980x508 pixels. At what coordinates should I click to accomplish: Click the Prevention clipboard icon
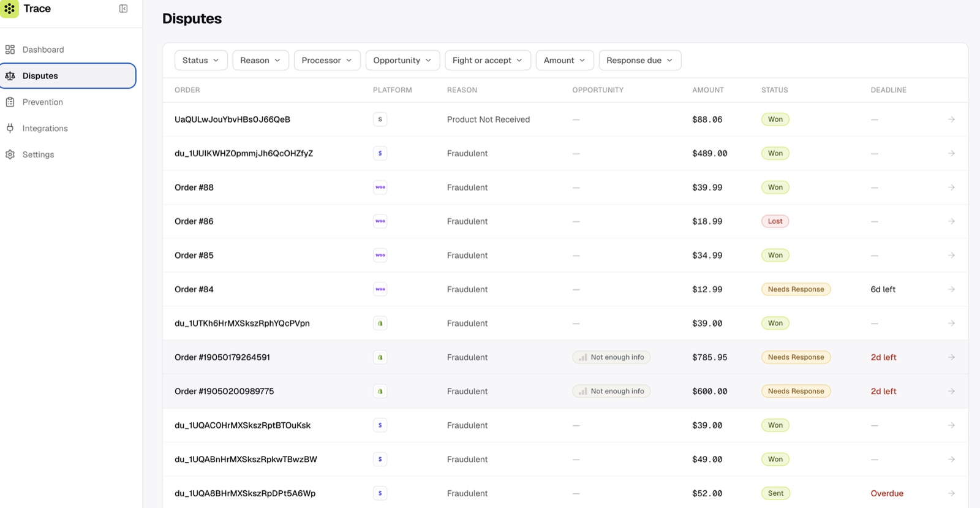pos(10,102)
